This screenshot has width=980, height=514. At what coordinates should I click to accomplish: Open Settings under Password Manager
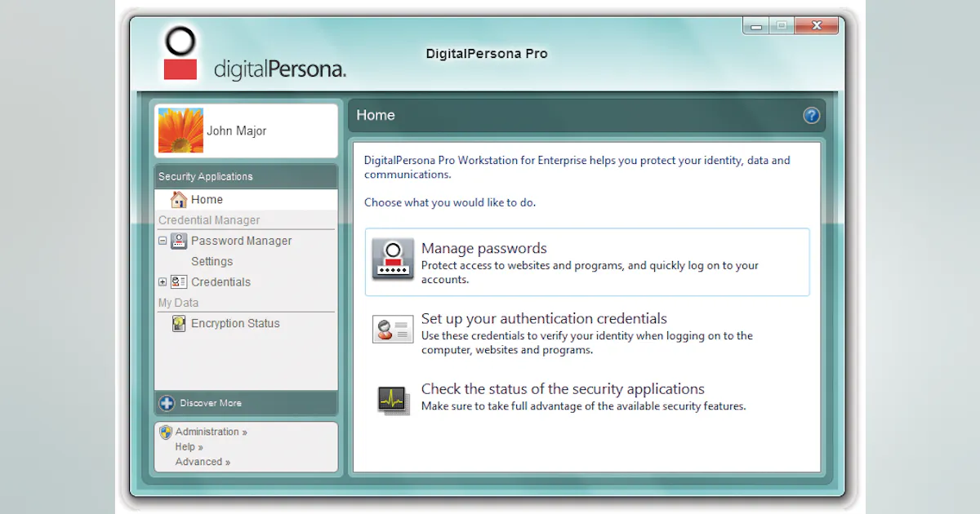click(x=212, y=261)
